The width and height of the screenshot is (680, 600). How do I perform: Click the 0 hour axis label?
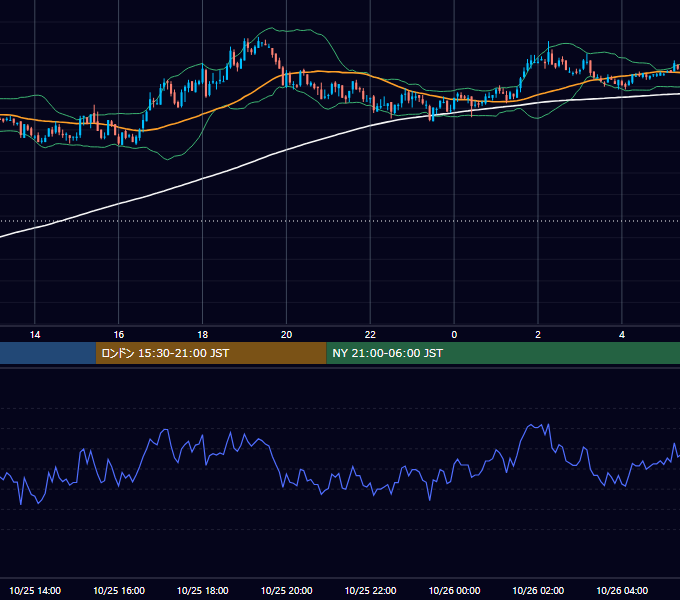(454, 335)
